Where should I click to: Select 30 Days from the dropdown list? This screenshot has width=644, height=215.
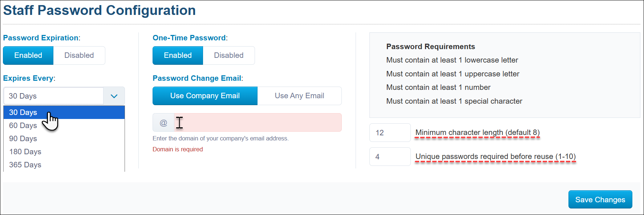click(x=23, y=112)
